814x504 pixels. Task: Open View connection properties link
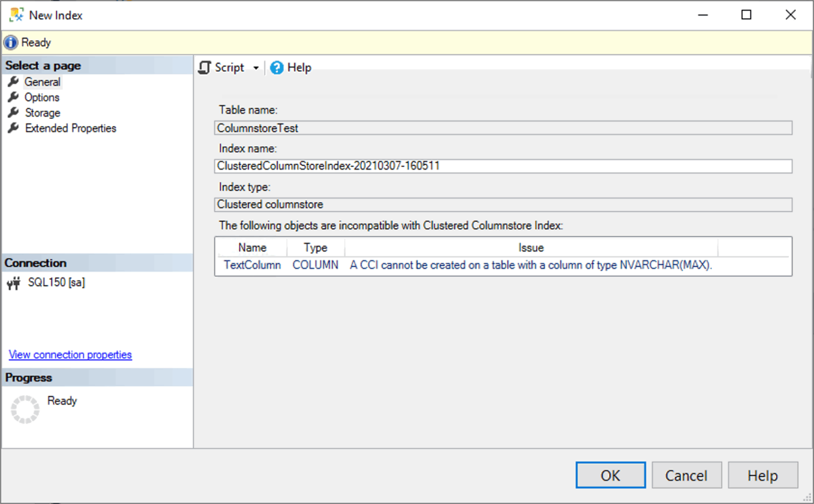point(70,354)
